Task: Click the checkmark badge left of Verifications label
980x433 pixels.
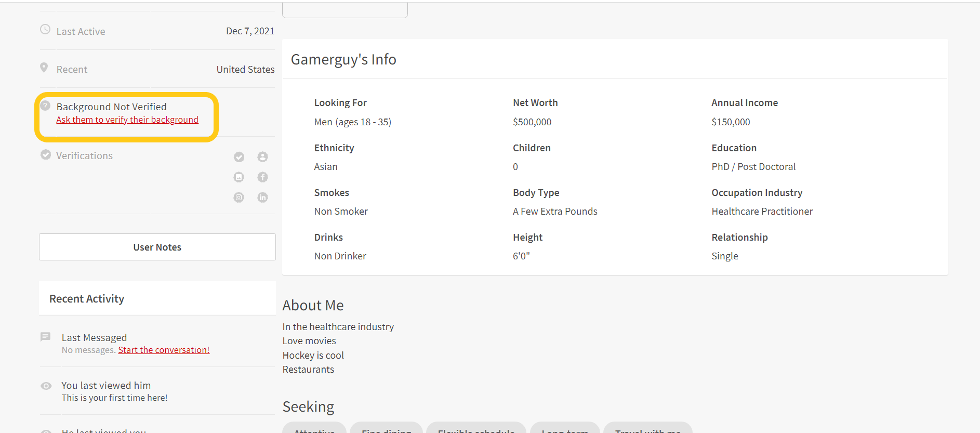Action: [46, 154]
